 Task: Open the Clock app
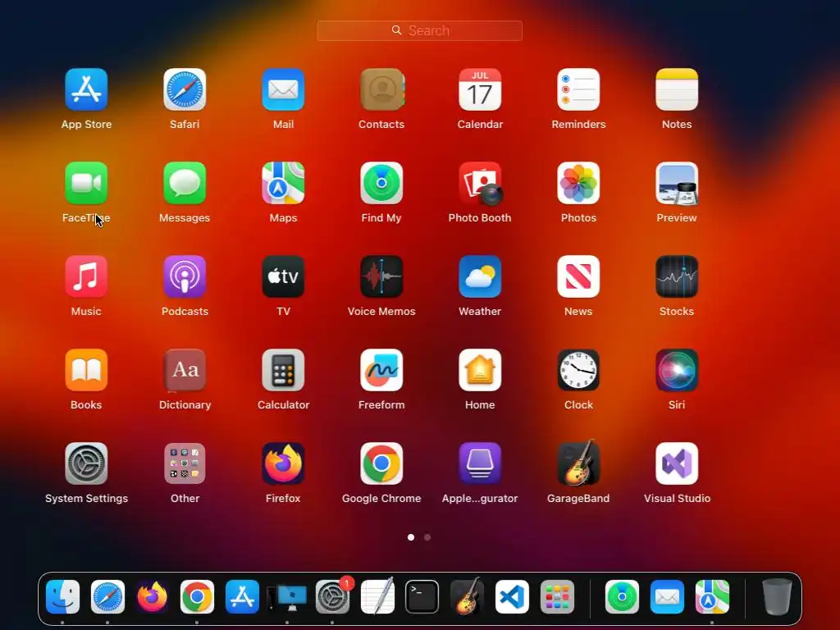pyautogui.click(x=578, y=370)
